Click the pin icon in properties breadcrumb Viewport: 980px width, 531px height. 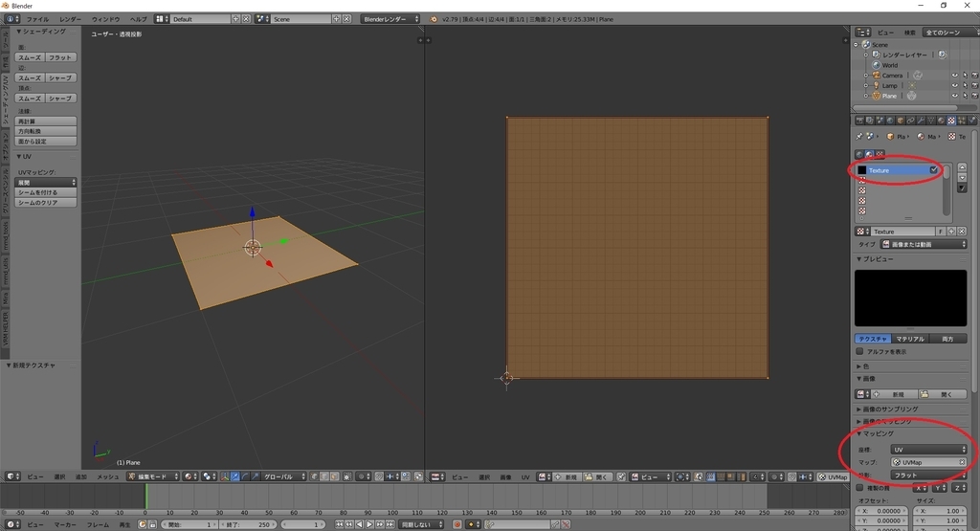click(859, 136)
